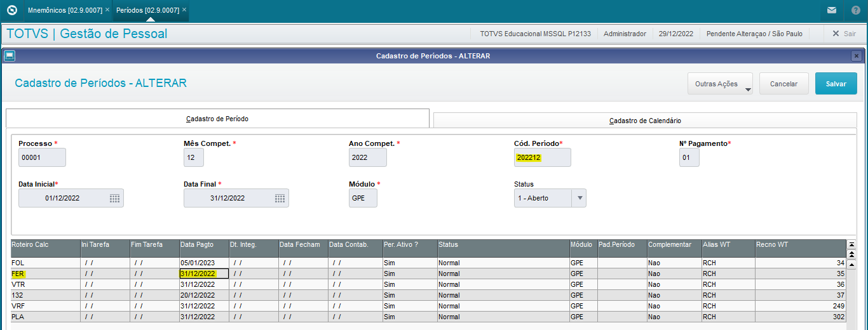
Task: Close the Cadastro de Períodos dialog
Action: (856, 56)
